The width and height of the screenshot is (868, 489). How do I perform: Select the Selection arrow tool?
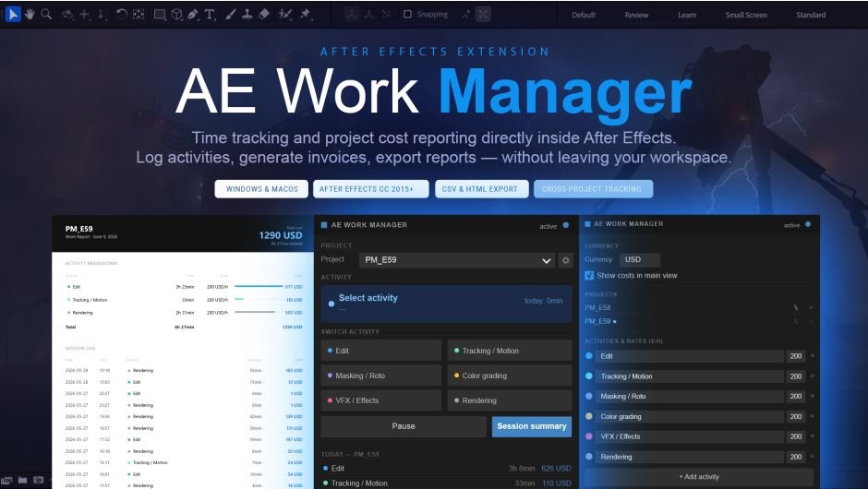(x=13, y=15)
